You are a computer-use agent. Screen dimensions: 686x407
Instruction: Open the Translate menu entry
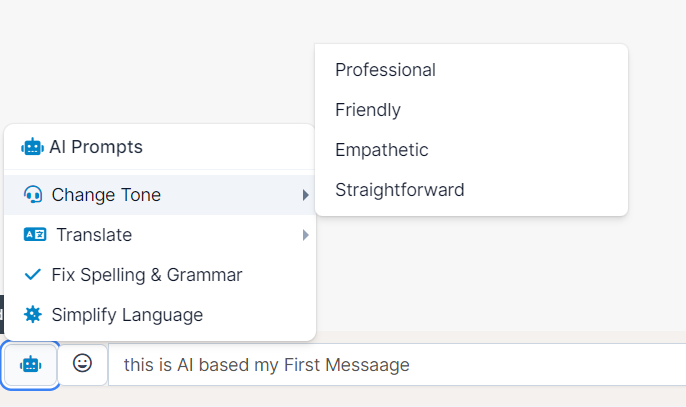[x=94, y=235]
